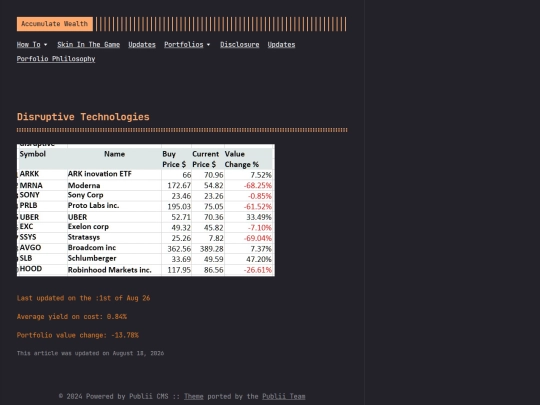The image size is (540, 405).
Task: Click the Sony Corp name cell
Action: click(x=85, y=195)
